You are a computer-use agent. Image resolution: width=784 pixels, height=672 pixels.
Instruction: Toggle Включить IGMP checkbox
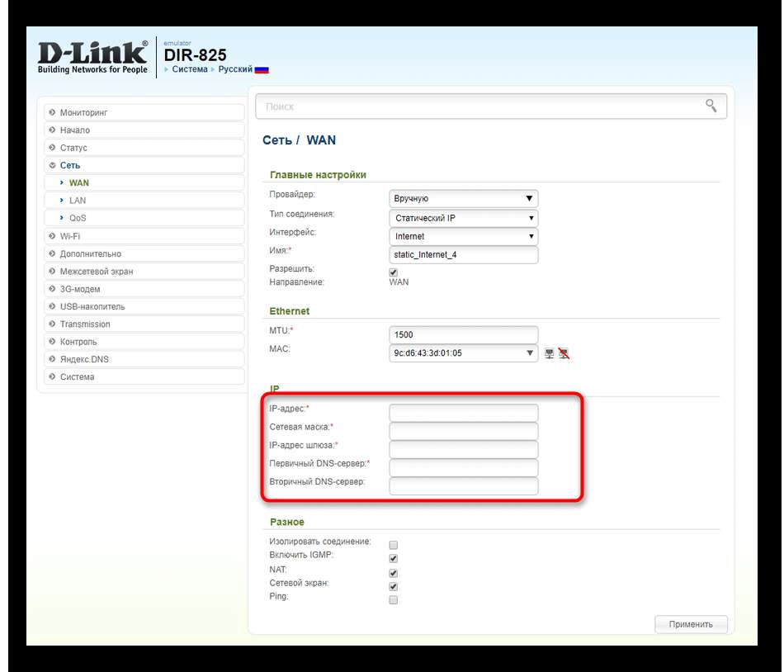click(394, 559)
